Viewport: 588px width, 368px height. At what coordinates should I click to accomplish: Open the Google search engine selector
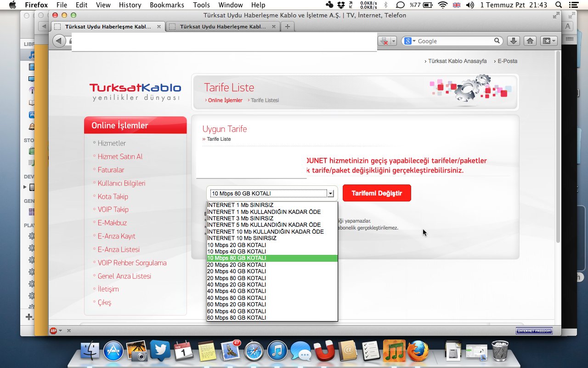409,41
